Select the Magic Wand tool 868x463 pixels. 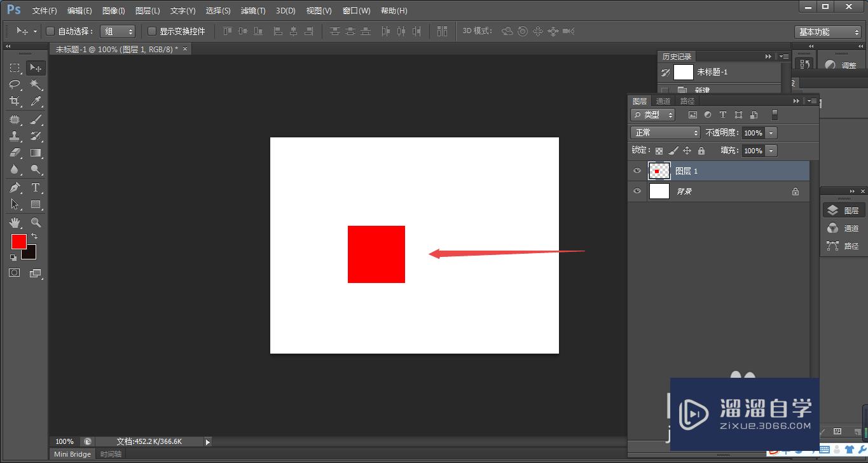coord(36,85)
